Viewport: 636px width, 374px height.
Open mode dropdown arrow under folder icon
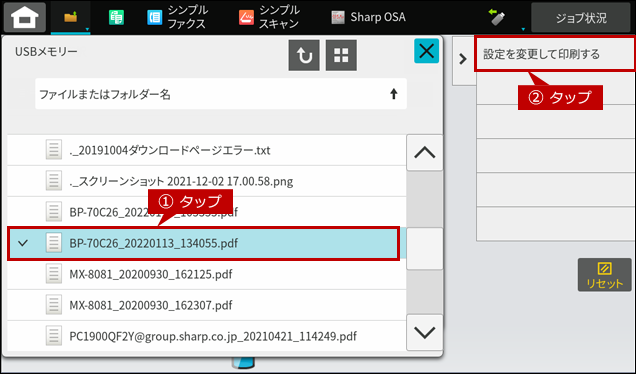click(87, 29)
